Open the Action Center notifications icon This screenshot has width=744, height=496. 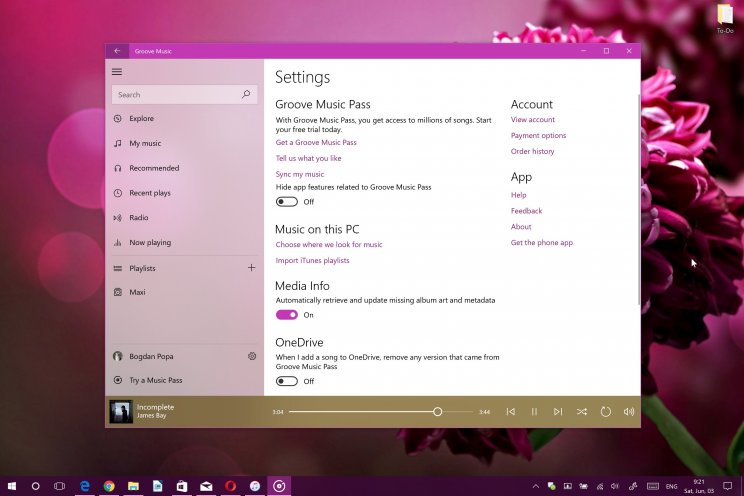coord(727,486)
